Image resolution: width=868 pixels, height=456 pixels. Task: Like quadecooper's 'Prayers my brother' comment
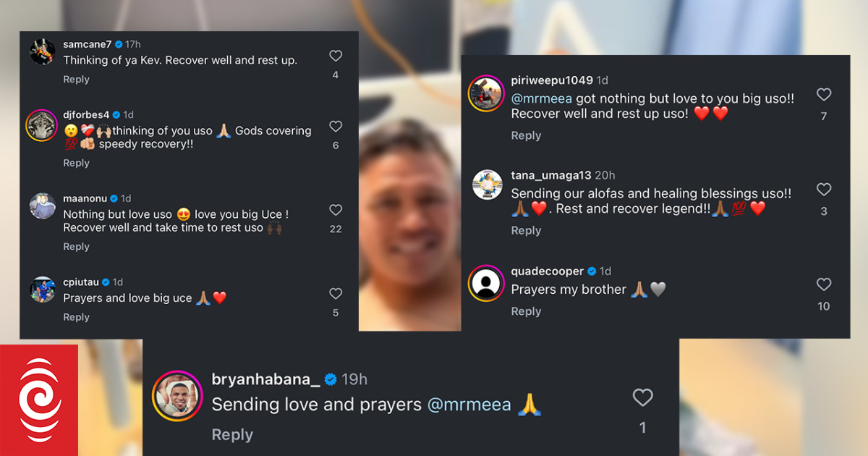coord(824,284)
